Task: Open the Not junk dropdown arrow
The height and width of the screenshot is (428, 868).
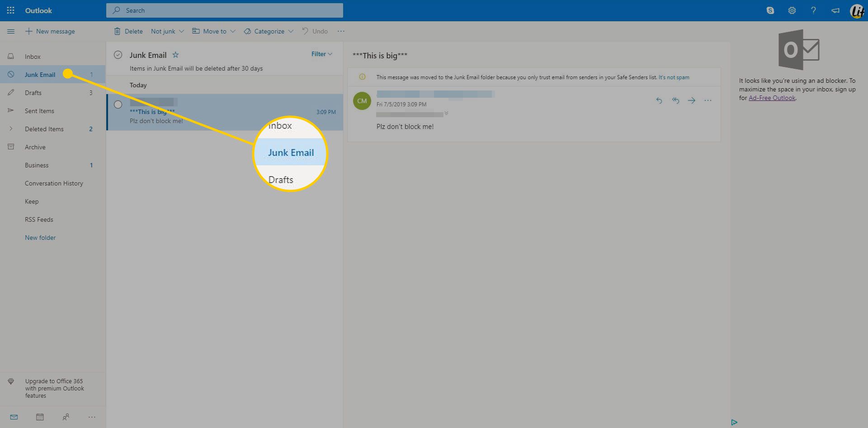Action: point(181,31)
